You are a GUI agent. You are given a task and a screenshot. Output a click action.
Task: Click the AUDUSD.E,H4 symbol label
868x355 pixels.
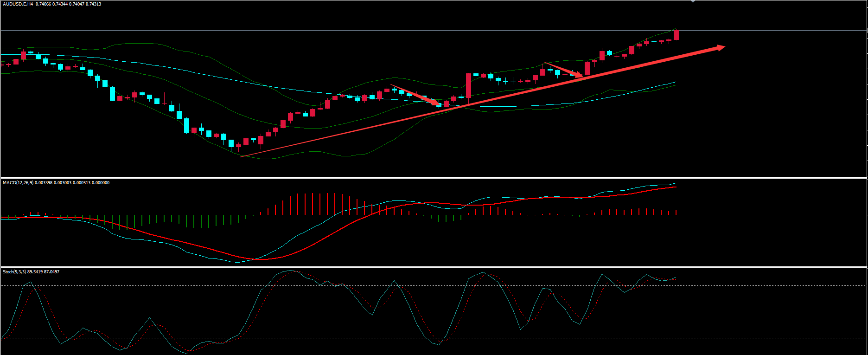coord(18,4)
